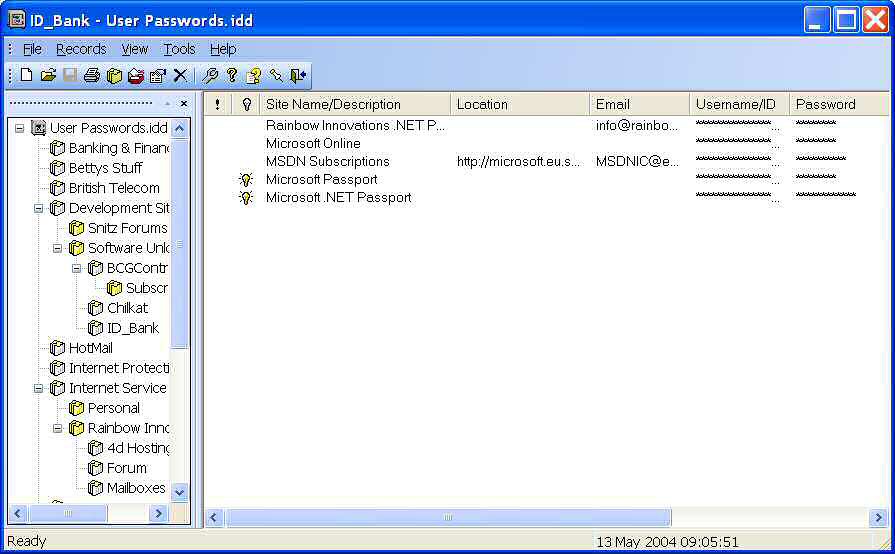This screenshot has height=554, width=895.
Task: Click the folder icon beside Snitz Forums
Action: point(76,228)
